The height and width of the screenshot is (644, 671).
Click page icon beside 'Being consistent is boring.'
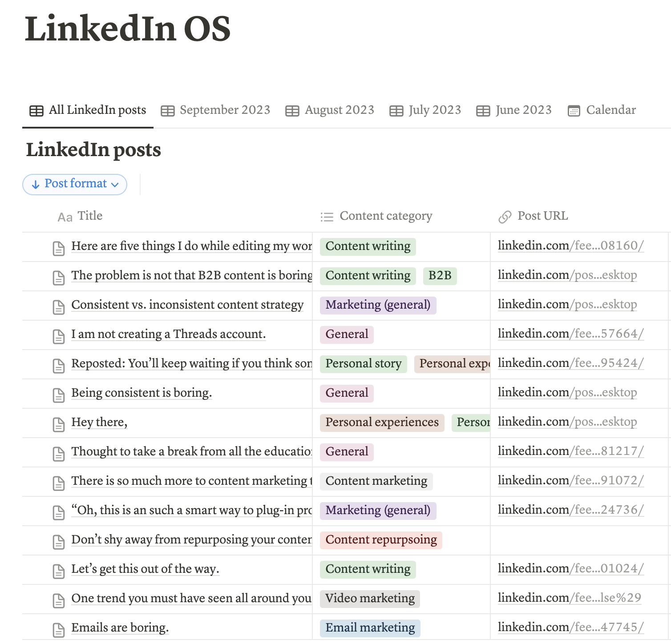tap(59, 395)
